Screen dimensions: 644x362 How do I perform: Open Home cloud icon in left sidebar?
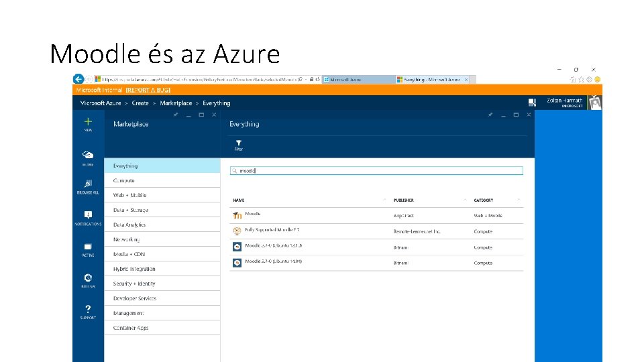pos(88,155)
